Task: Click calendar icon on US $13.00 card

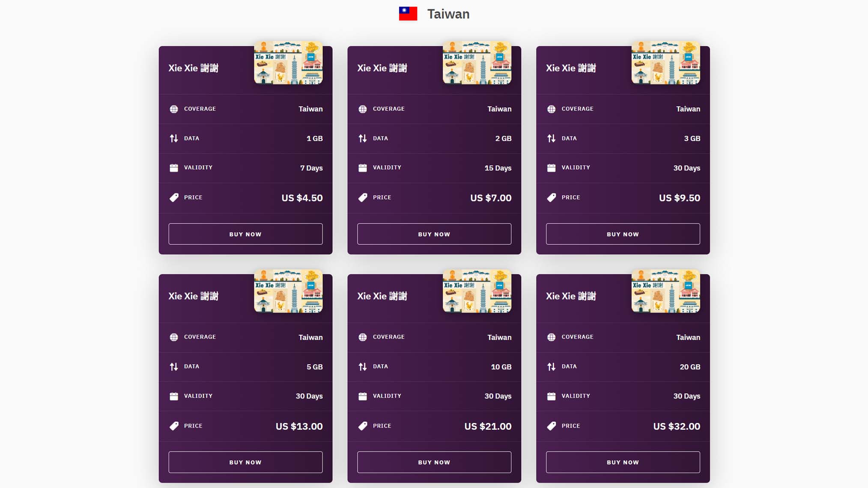Action: (174, 396)
